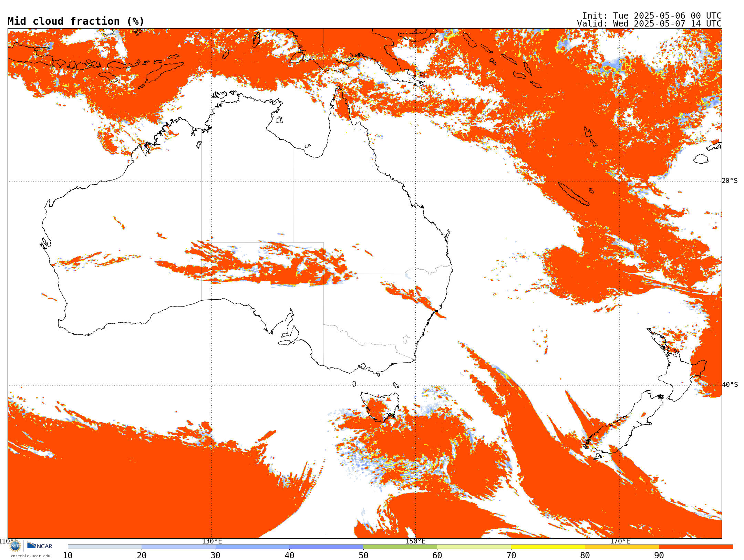
Task: Click the colorbar tick label 20
Action: [142, 556]
